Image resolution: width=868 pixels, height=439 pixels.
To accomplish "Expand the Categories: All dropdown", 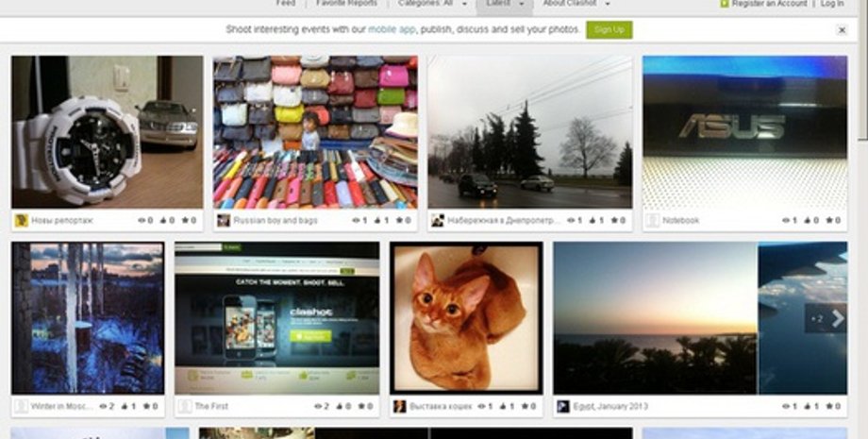I will point(433,4).
